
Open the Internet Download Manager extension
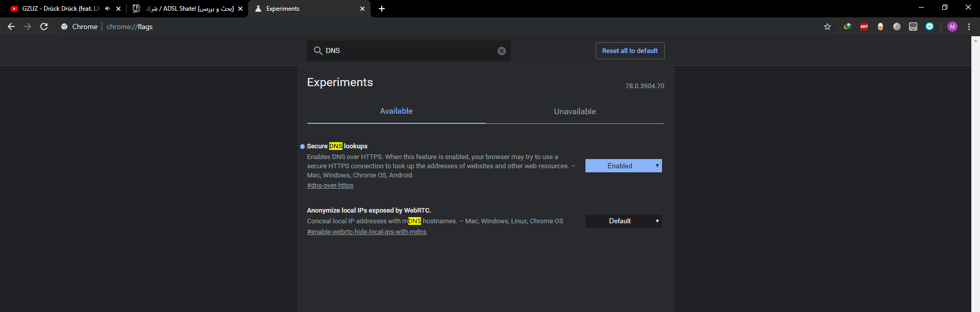coord(847,27)
